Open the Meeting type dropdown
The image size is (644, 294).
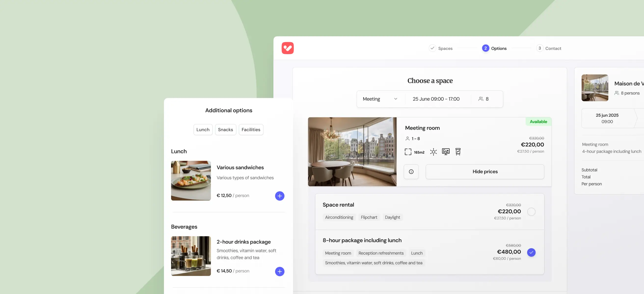point(380,99)
